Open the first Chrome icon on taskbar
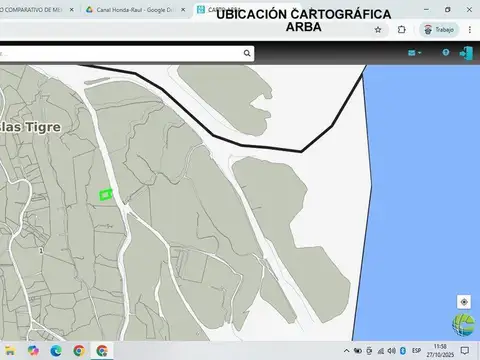 tap(79, 351)
